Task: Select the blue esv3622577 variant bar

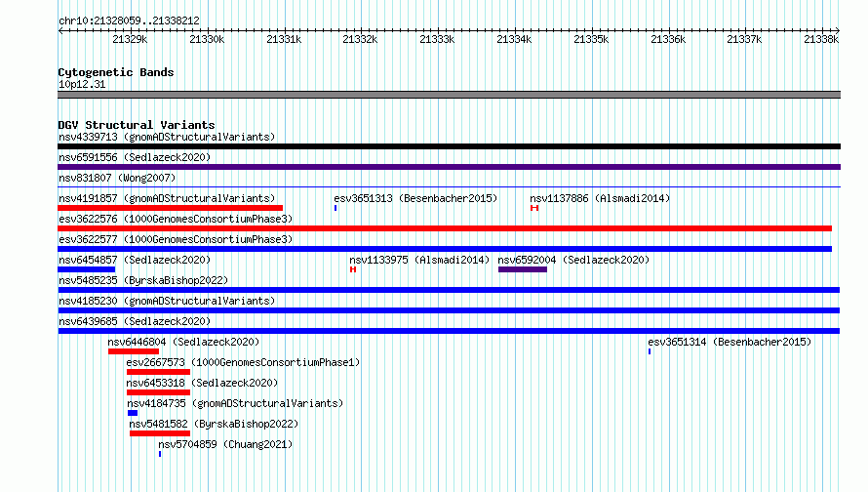Action: coord(445,249)
